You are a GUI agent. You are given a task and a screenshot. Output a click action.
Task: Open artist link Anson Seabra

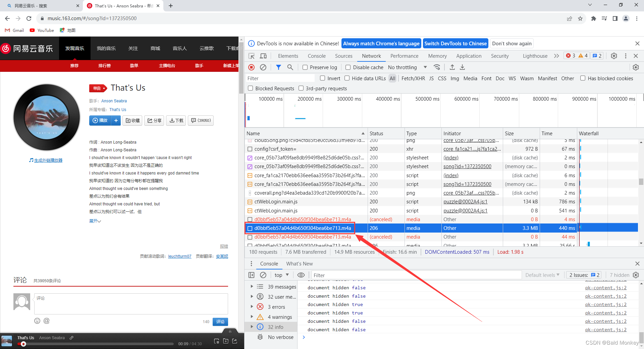[114, 101]
